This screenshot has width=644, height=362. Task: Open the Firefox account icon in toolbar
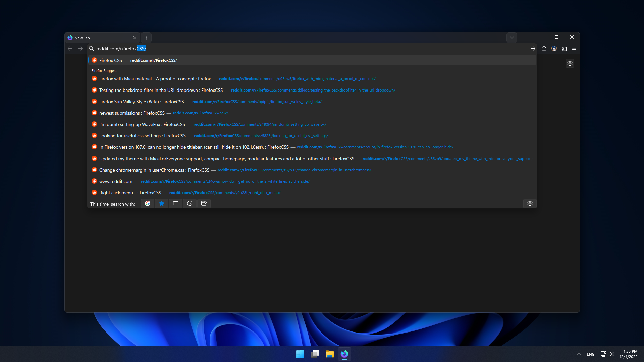pos(554,49)
